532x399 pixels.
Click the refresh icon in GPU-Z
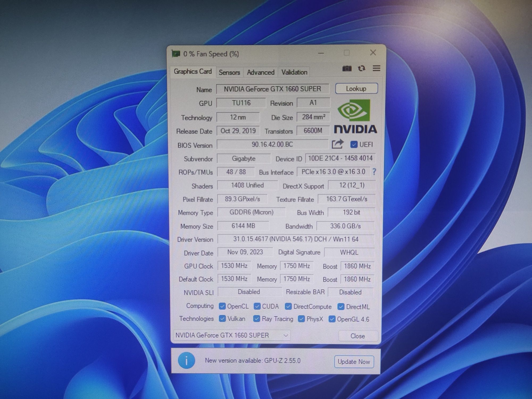coord(361,69)
